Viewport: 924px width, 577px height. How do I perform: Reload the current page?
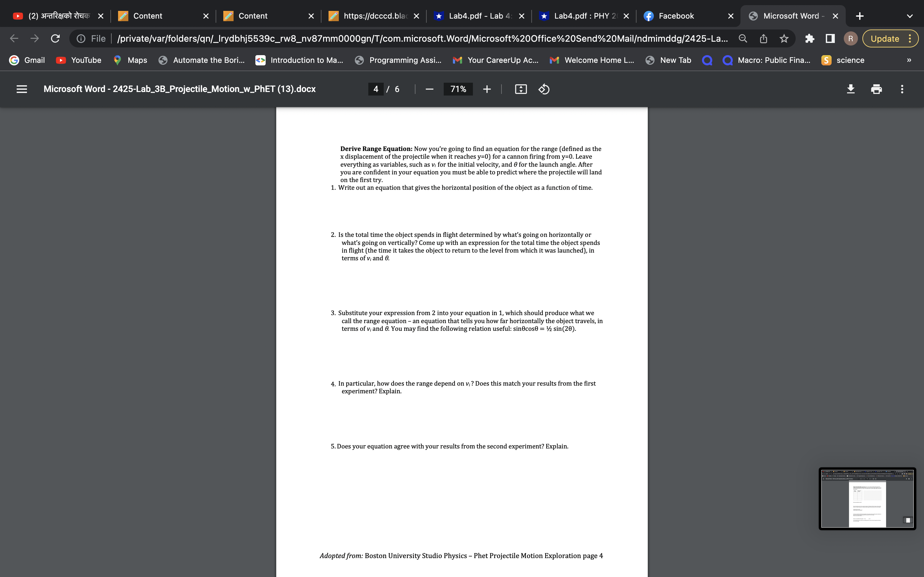click(x=55, y=38)
